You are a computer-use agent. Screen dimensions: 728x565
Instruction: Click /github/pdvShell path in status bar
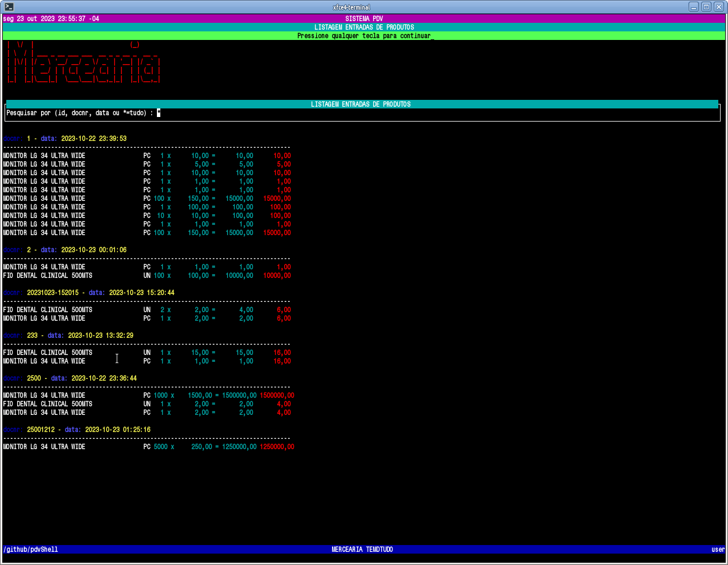pyautogui.click(x=31, y=550)
